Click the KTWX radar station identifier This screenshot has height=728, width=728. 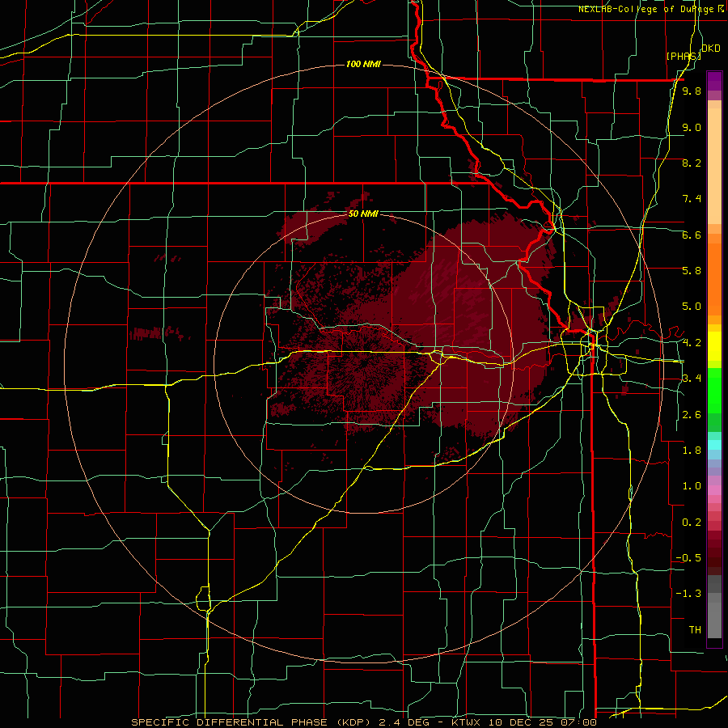coord(467,722)
